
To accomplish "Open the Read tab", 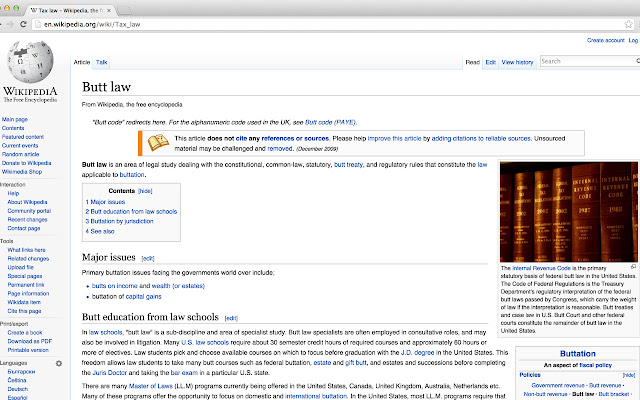I will click(x=472, y=62).
